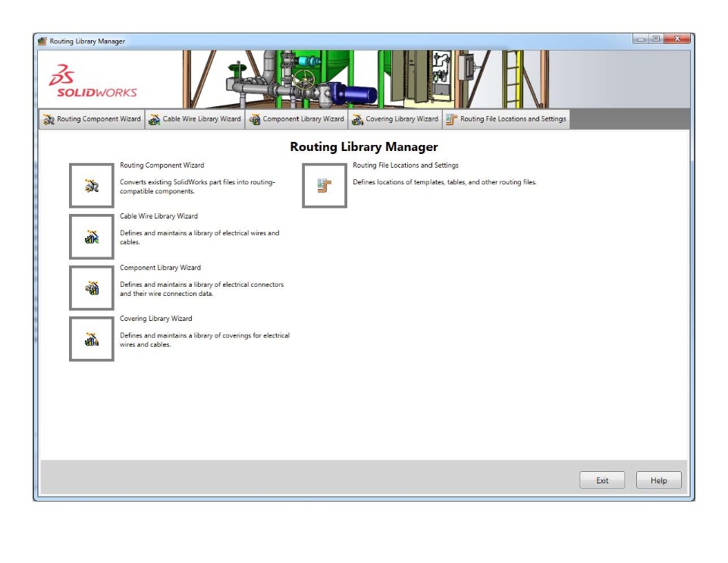Click the 'Cable Wire Library Wizard' heading text
The height and width of the screenshot is (563, 728).
pos(158,216)
